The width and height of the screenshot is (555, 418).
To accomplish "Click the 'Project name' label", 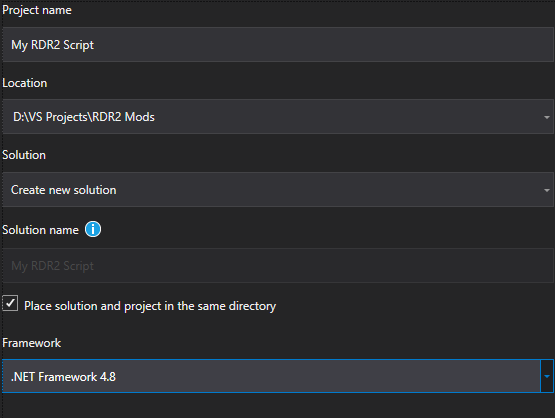I will 37,11.
